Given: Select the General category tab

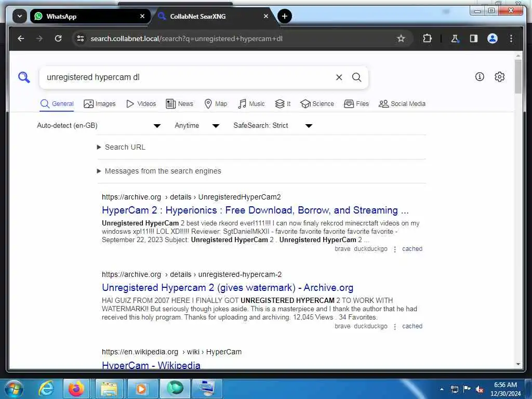Looking at the screenshot, I should tap(57, 104).
